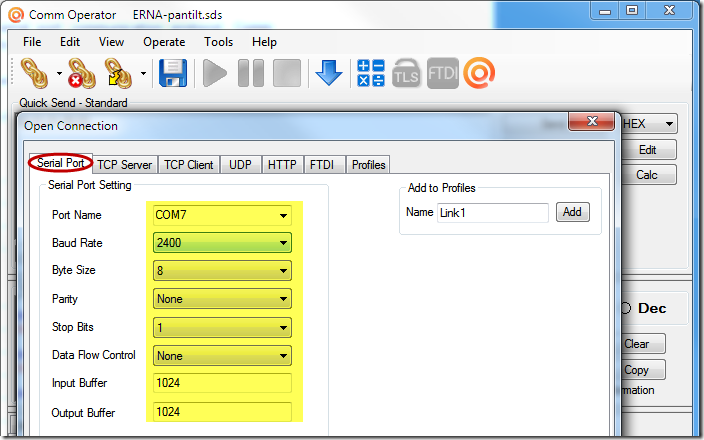Screen dimensions: 704x440
Task: Click the Input Buffer field
Action: point(222,383)
